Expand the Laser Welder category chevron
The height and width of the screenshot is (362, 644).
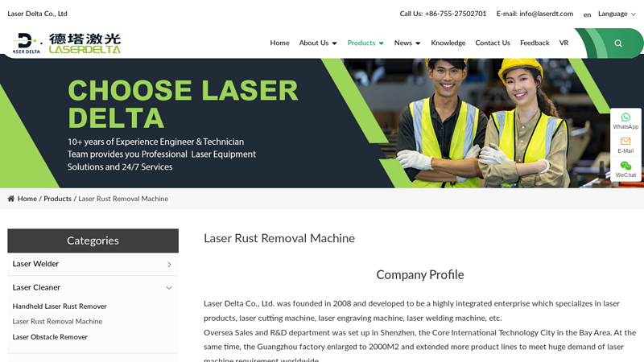pyautogui.click(x=169, y=265)
